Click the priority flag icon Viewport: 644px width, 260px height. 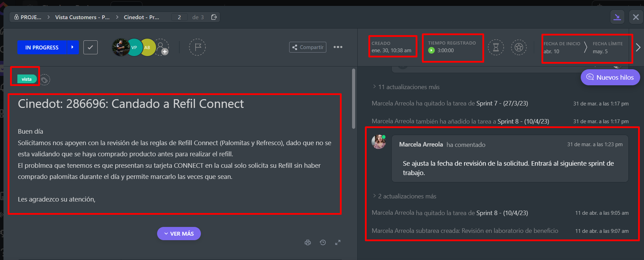point(197,47)
